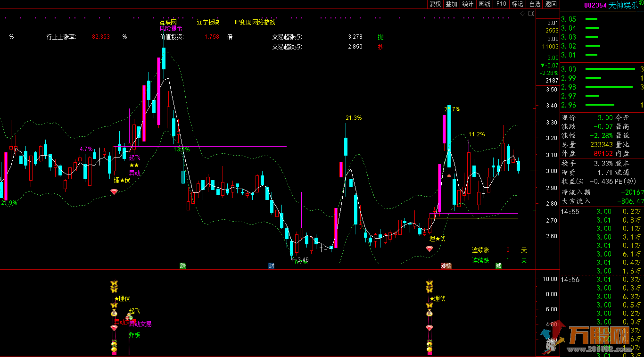Open the F10 company info

[501, 4]
